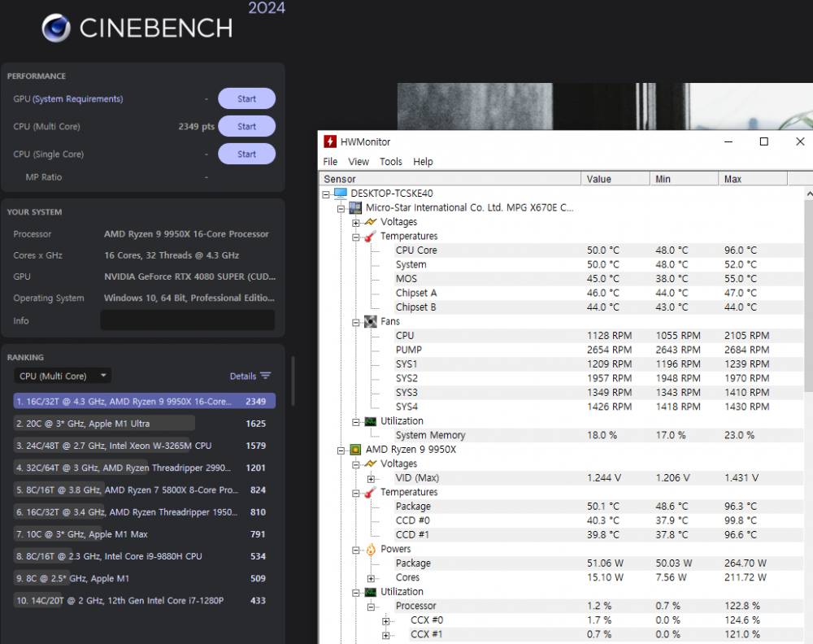Click the Cinebench sphere logo
Image resolution: width=813 pixels, height=644 pixels.
[56, 28]
